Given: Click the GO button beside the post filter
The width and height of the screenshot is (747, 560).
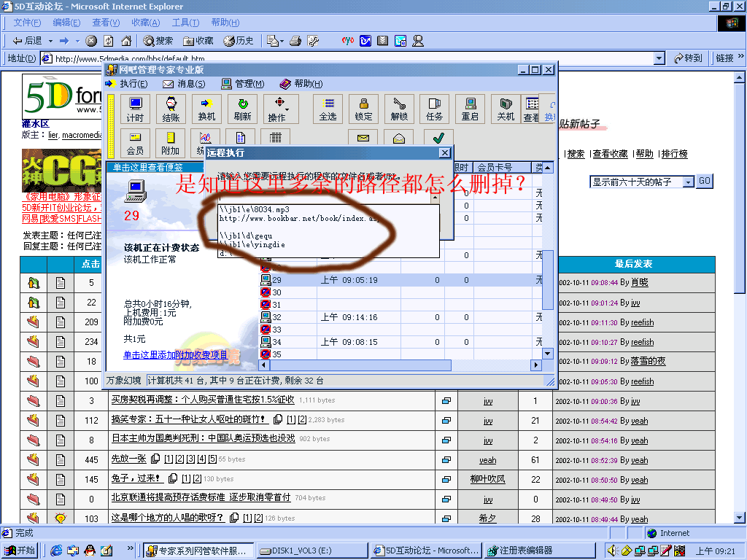Looking at the screenshot, I should coord(704,182).
